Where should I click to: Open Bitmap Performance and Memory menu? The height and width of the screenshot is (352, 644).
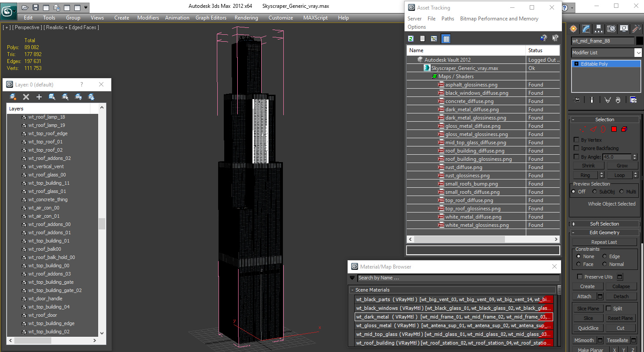499,19
